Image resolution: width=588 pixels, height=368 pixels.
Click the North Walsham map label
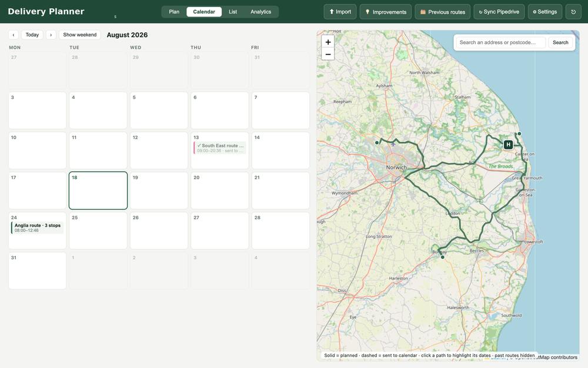coord(424,72)
